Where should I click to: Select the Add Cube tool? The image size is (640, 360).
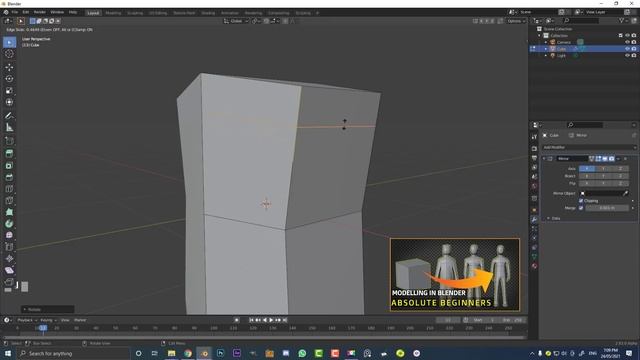click(9, 141)
